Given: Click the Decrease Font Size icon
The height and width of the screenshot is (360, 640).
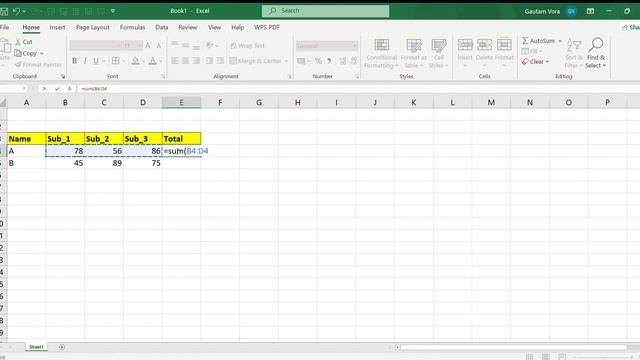Looking at the screenshot, I should tap(159, 45).
